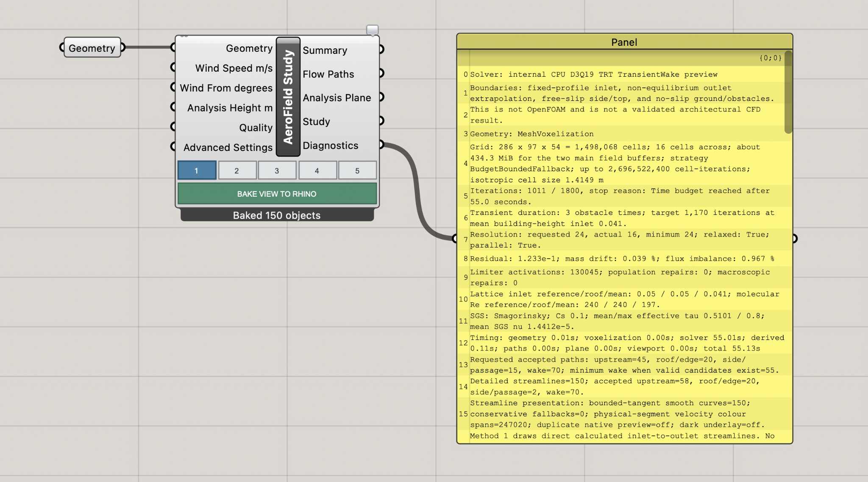Select view method 1
This screenshot has width=868, height=482.
(x=197, y=170)
